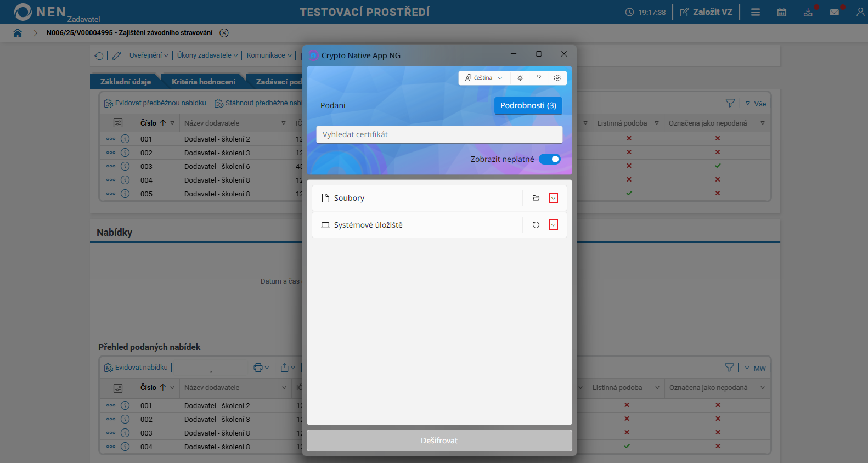Browse files with Soubory folder icon
868x463 pixels.
pyautogui.click(x=536, y=198)
